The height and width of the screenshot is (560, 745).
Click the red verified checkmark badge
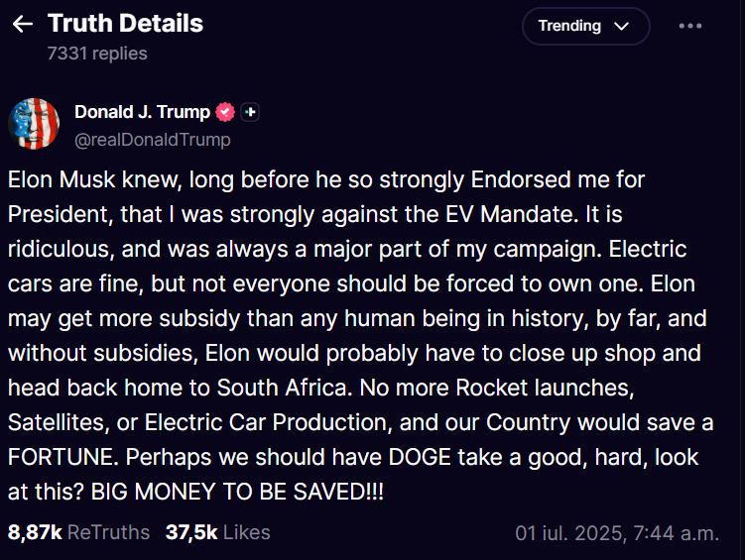pyautogui.click(x=225, y=112)
